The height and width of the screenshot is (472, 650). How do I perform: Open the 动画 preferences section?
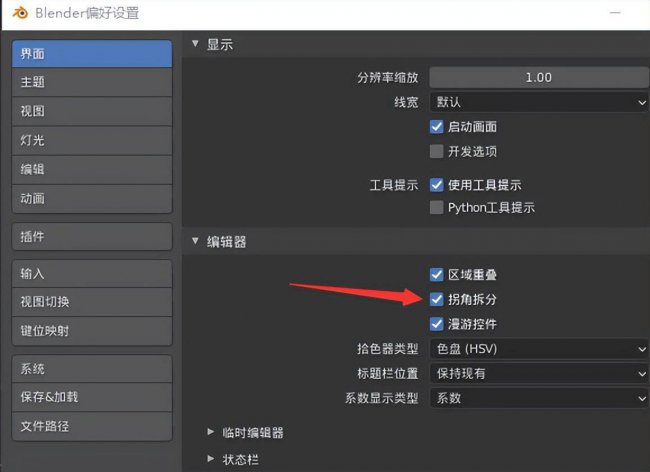(92, 198)
